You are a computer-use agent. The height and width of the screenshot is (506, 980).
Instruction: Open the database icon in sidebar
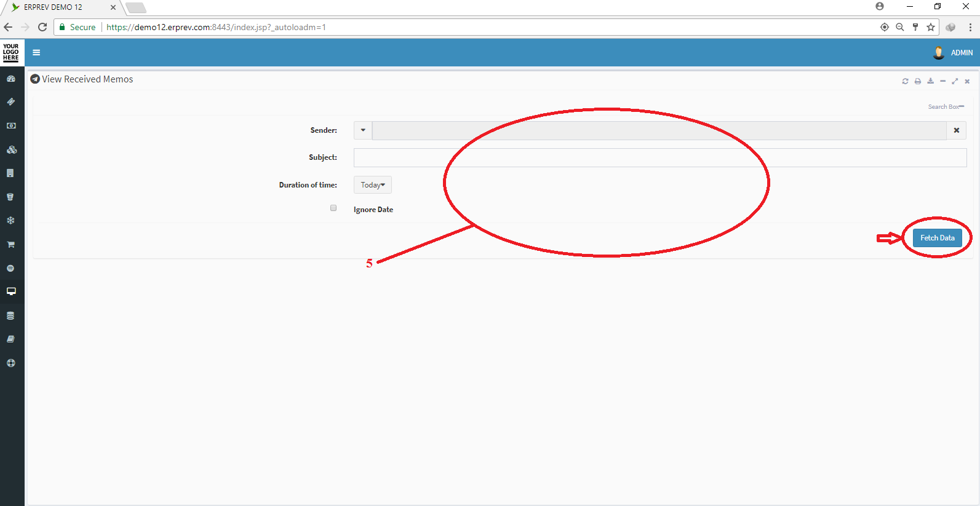[10, 315]
